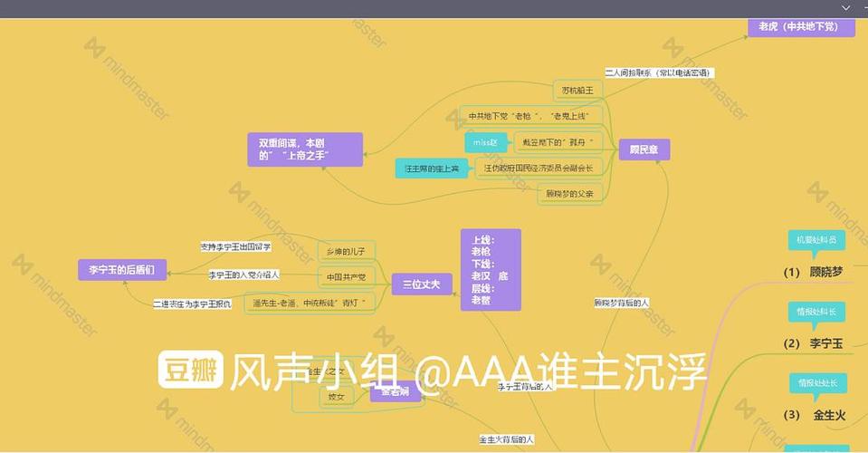Click the 李宁玉的入党介绍人 relationship label
Screen dimensions: 868x453
coord(244,275)
